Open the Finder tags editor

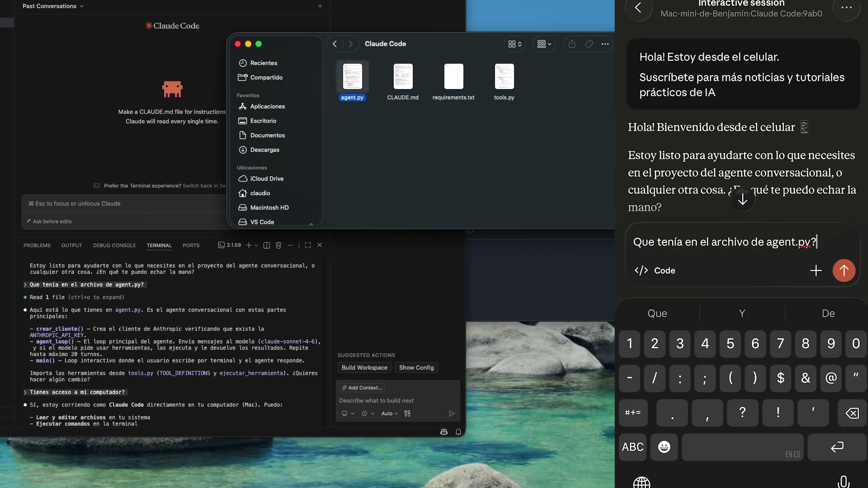(589, 44)
